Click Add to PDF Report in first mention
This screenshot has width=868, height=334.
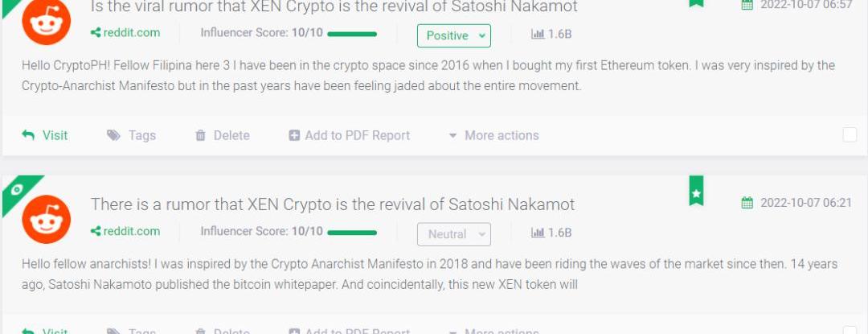click(x=350, y=135)
